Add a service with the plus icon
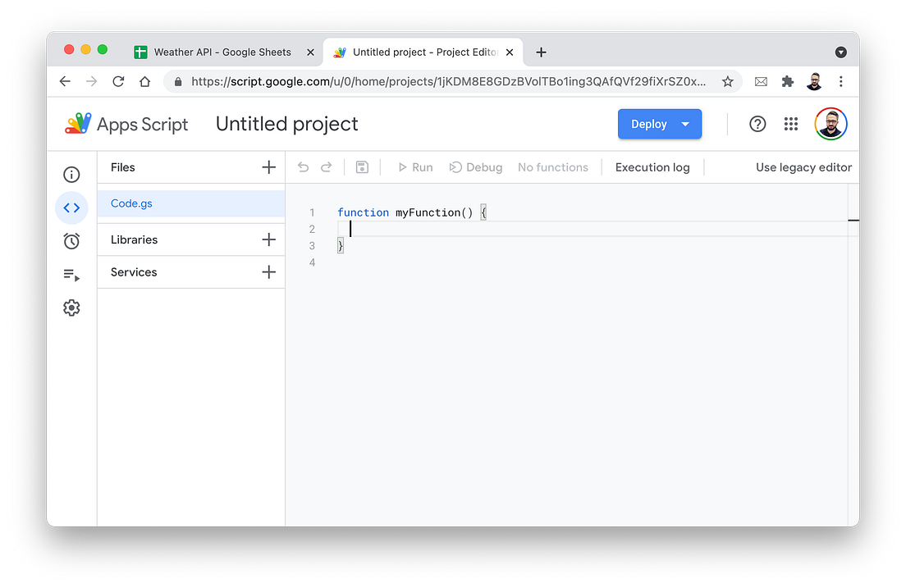 point(268,272)
